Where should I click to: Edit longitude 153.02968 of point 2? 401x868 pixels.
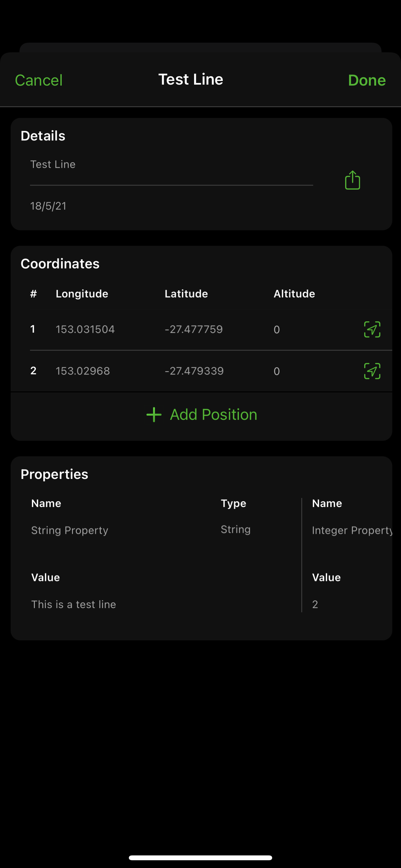coord(83,371)
